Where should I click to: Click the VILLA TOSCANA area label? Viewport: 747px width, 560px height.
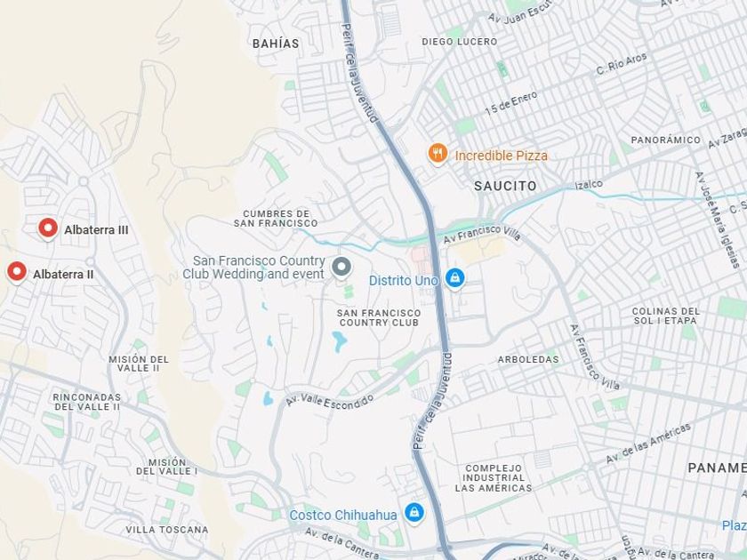click(167, 530)
